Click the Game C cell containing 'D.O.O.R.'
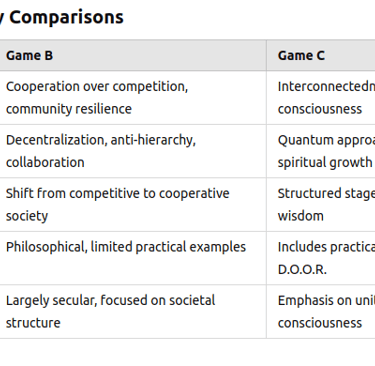This screenshot has height=366, width=375. 321,258
